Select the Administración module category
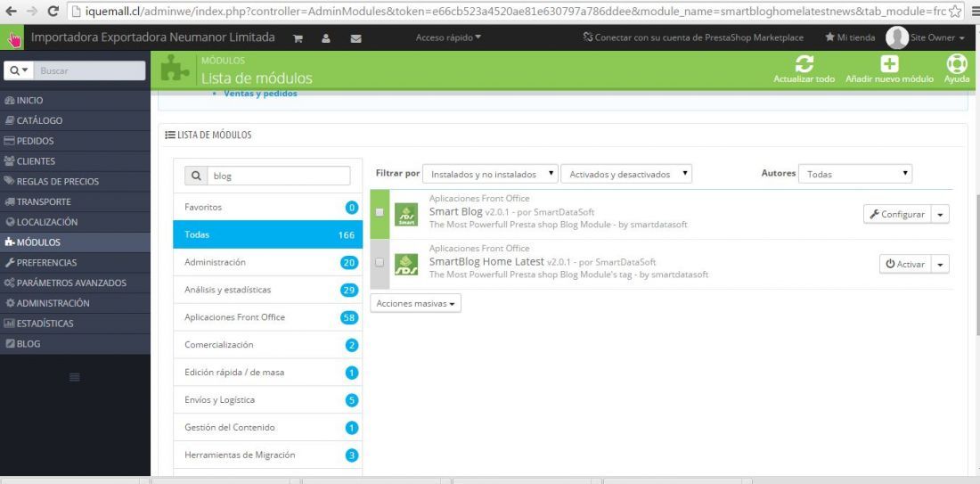The image size is (980, 484). tap(267, 262)
